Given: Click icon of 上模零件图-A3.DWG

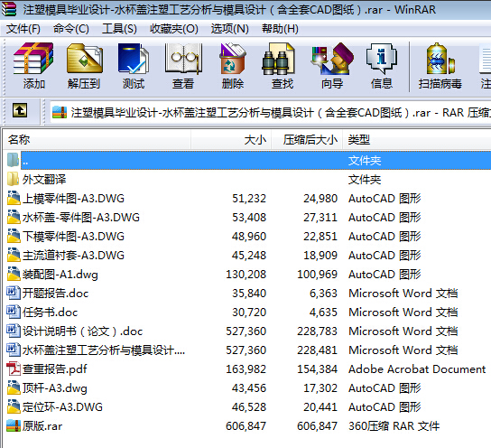Looking at the screenshot, I should coord(14,198).
